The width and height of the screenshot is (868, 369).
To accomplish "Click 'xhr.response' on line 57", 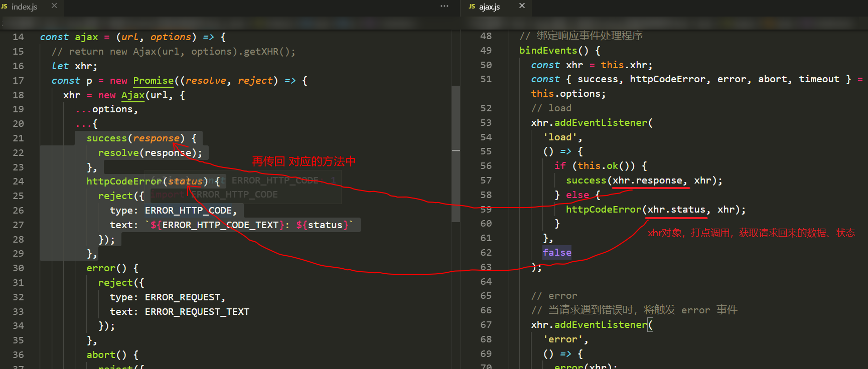I will 647,180.
